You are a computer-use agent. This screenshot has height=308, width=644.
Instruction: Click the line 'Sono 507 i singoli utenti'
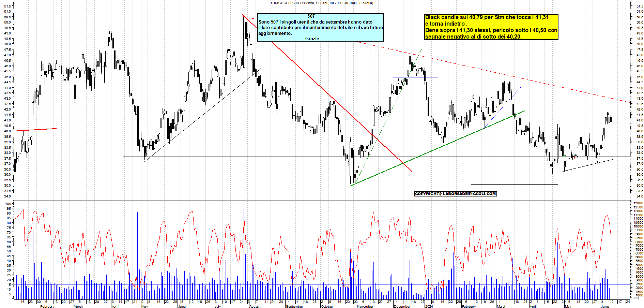tap(315, 22)
